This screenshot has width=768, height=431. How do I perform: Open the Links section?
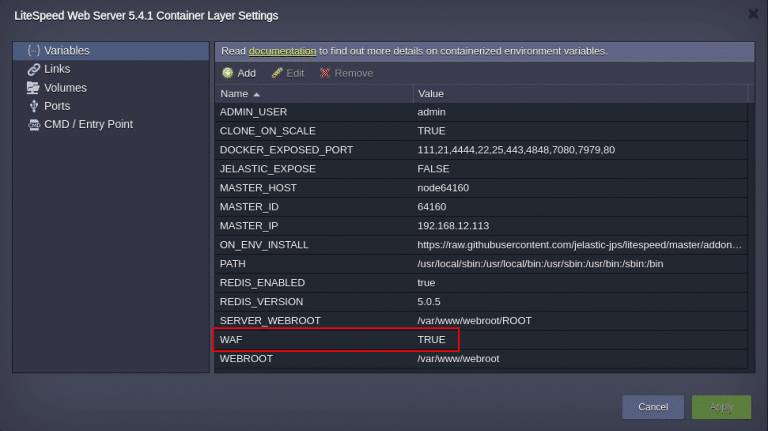(x=111, y=69)
